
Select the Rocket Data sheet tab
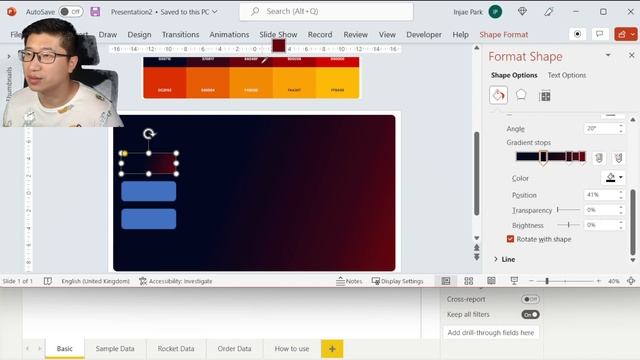point(176,349)
